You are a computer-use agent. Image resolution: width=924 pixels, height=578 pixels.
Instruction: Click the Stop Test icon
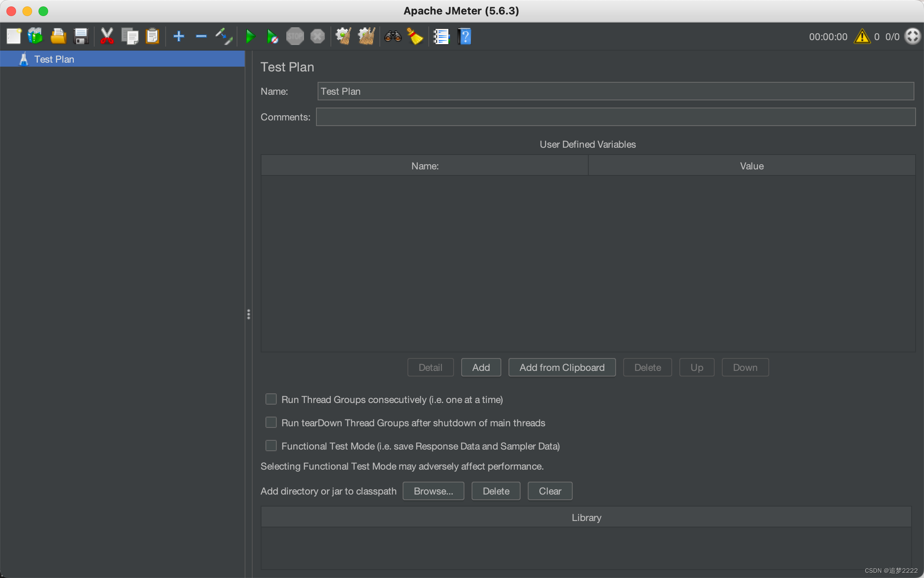coord(295,36)
